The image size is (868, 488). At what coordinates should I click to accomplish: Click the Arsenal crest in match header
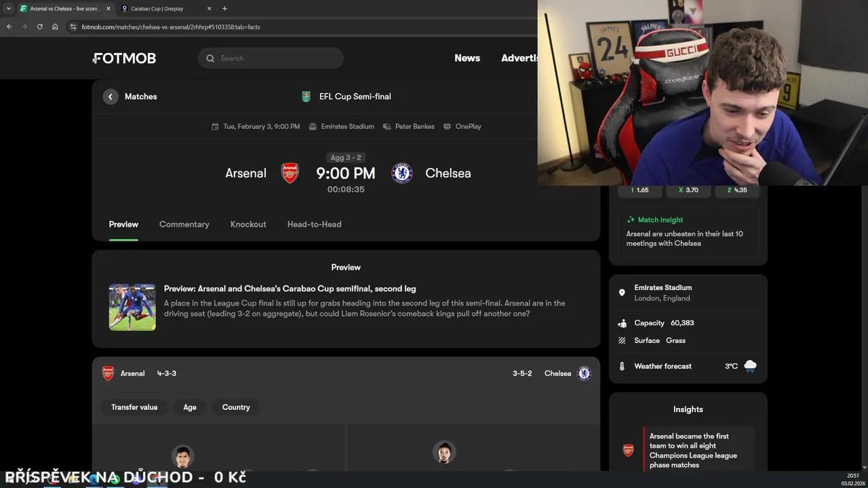point(290,174)
